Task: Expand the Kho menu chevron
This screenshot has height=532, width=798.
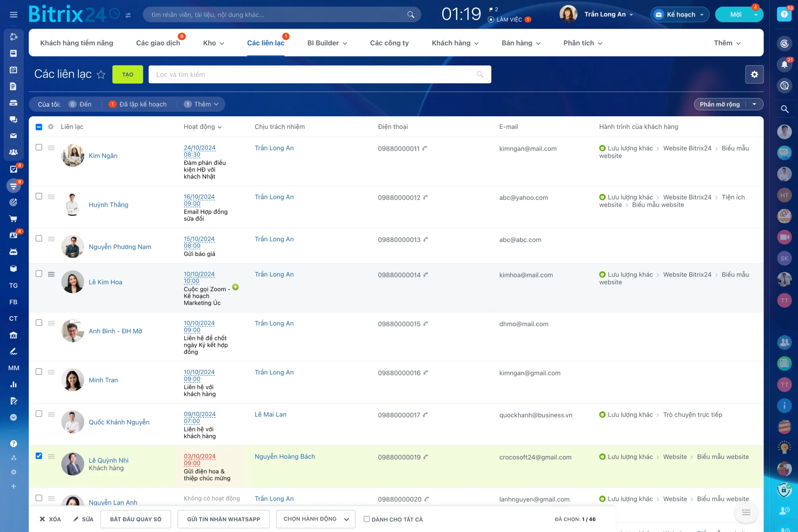Action: click(222, 43)
